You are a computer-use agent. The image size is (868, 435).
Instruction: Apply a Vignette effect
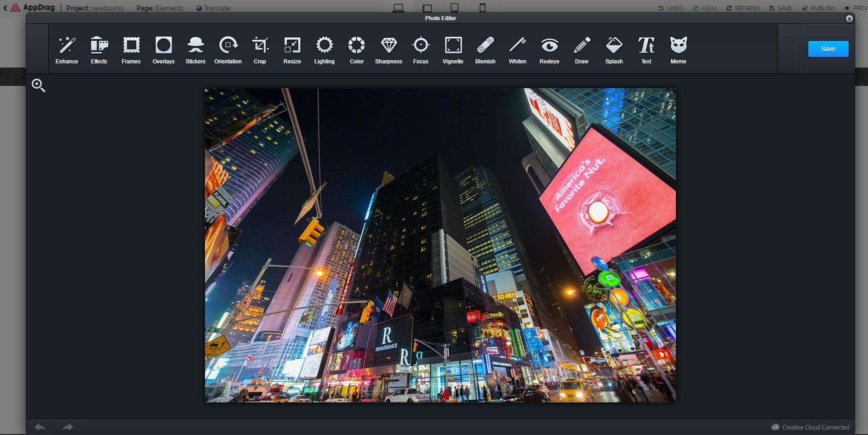point(453,49)
